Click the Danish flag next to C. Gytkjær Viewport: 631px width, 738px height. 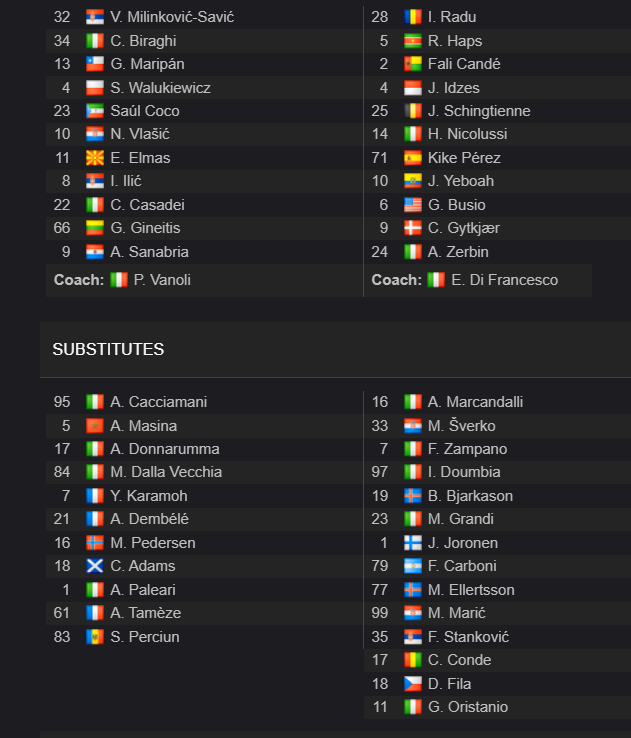coord(413,228)
